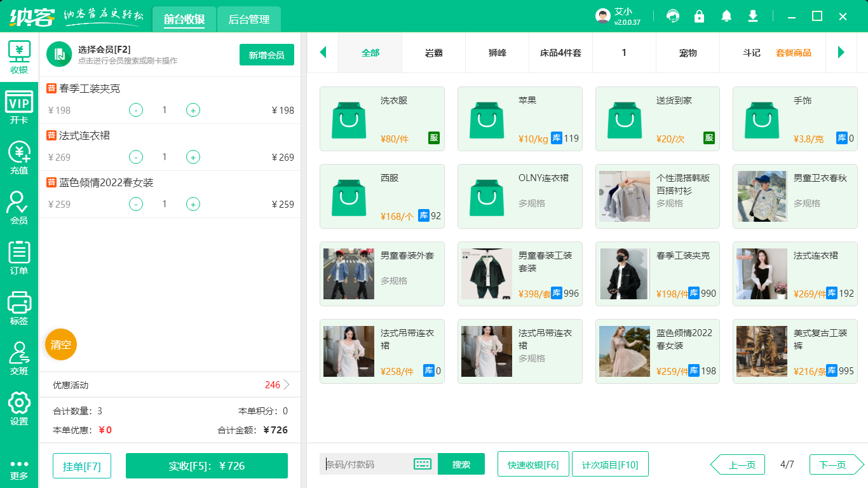The image size is (868, 488).
Task: Click the 充值 (recharge) sidebar icon
Action: 18,155
